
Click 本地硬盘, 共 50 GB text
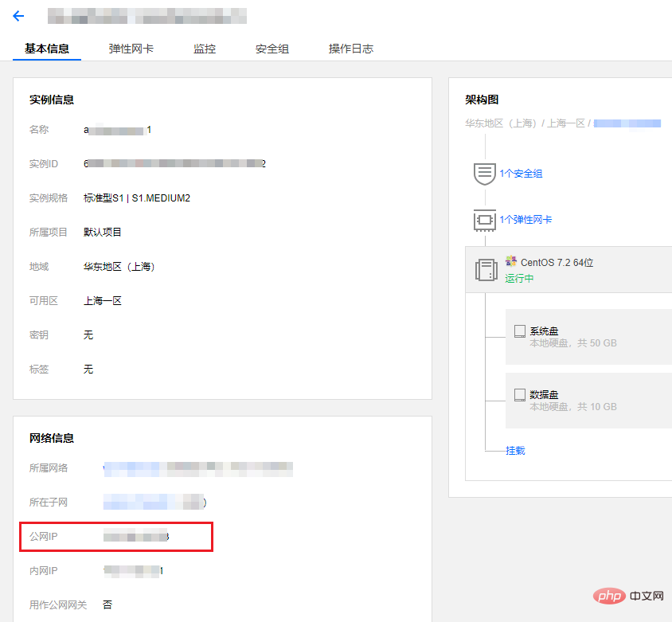[573, 343]
